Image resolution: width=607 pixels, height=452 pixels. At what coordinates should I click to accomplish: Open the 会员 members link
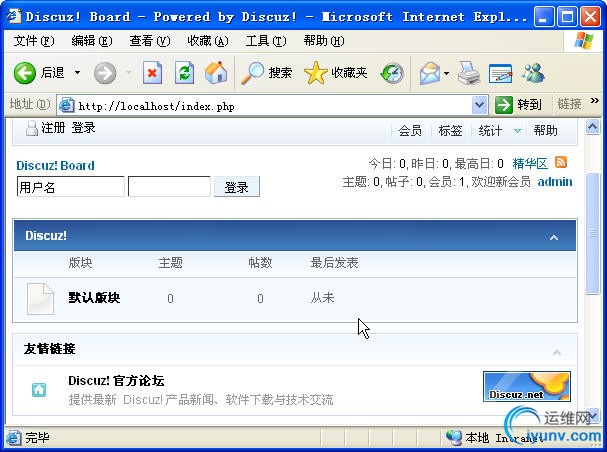click(x=410, y=131)
